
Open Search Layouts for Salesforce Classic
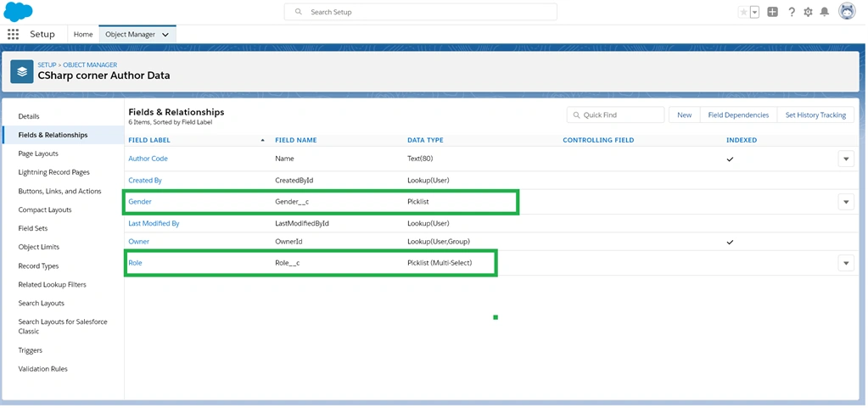(x=63, y=327)
